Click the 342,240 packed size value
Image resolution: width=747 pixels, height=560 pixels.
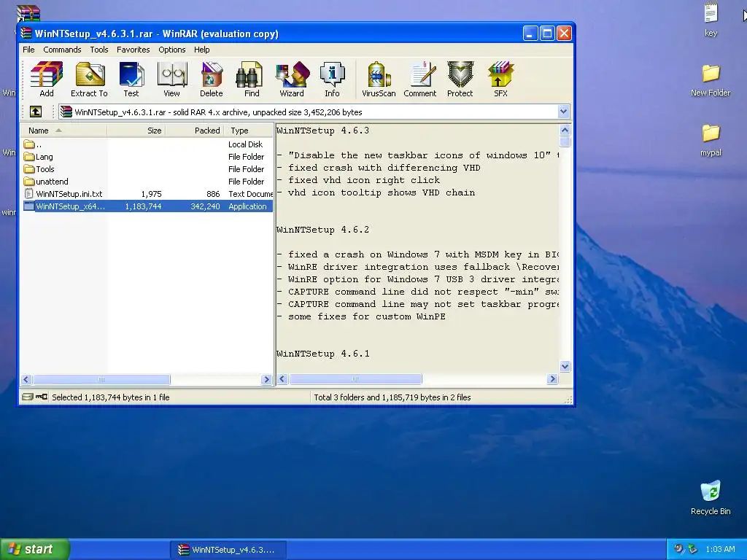click(205, 206)
